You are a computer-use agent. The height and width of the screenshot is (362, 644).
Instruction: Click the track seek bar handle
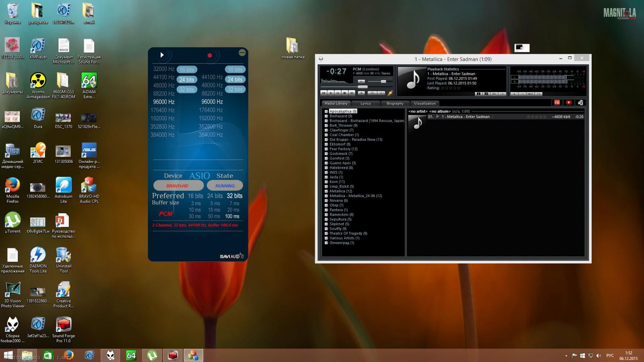tap(363, 87)
